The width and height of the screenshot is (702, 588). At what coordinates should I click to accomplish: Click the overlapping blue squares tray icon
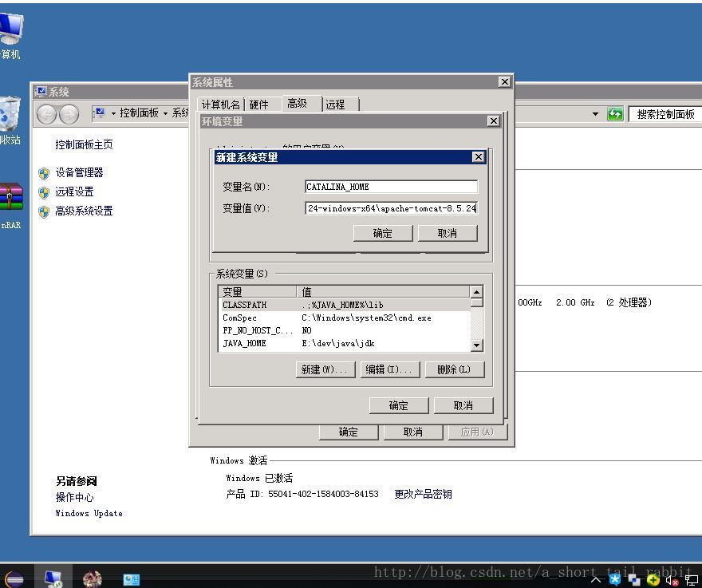click(634, 580)
